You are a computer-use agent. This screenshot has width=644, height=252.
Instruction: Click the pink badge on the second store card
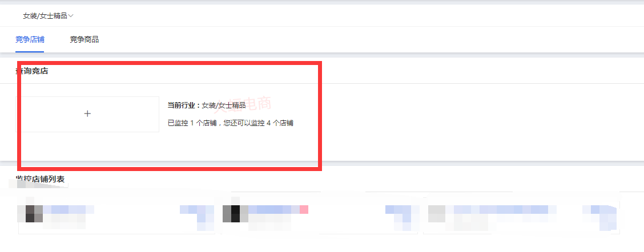304,210
